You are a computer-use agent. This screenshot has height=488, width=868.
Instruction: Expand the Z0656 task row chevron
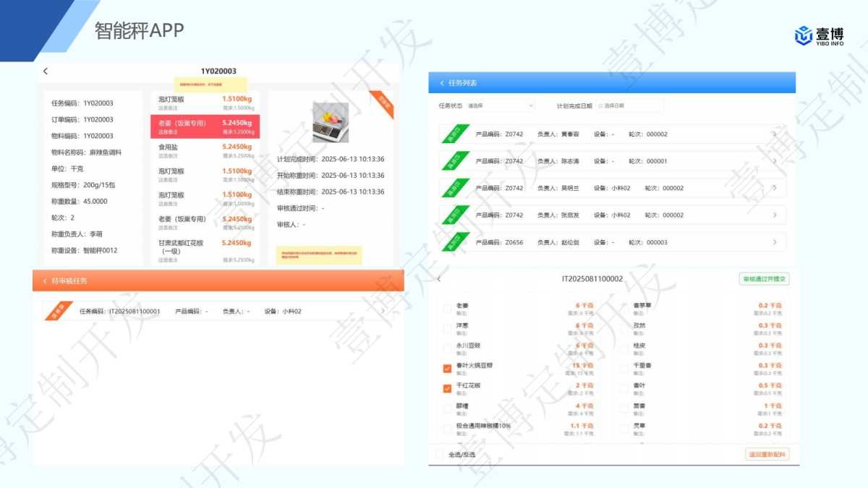(x=775, y=241)
